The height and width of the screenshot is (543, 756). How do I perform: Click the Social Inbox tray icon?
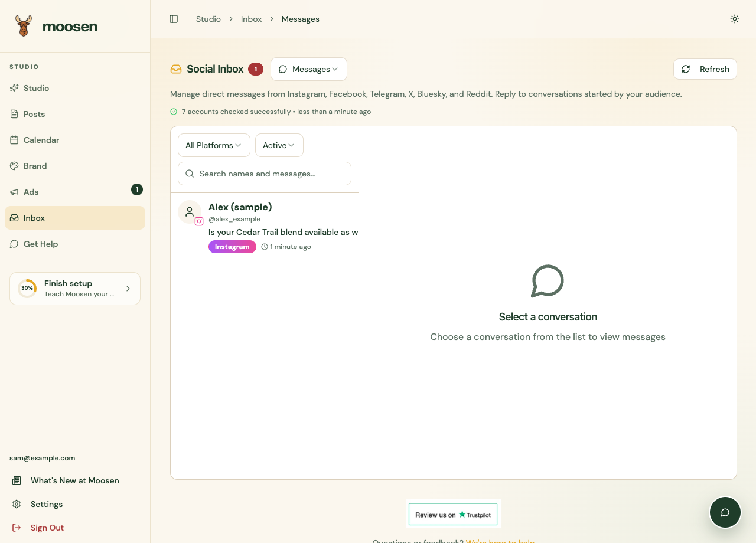(x=176, y=69)
